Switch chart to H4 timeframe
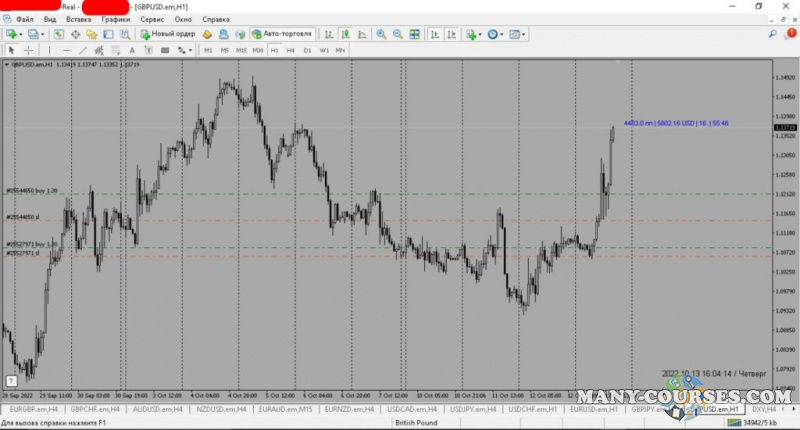Image resolution: width=800 pixels, height=430 pixels. [x=290, y=50]
